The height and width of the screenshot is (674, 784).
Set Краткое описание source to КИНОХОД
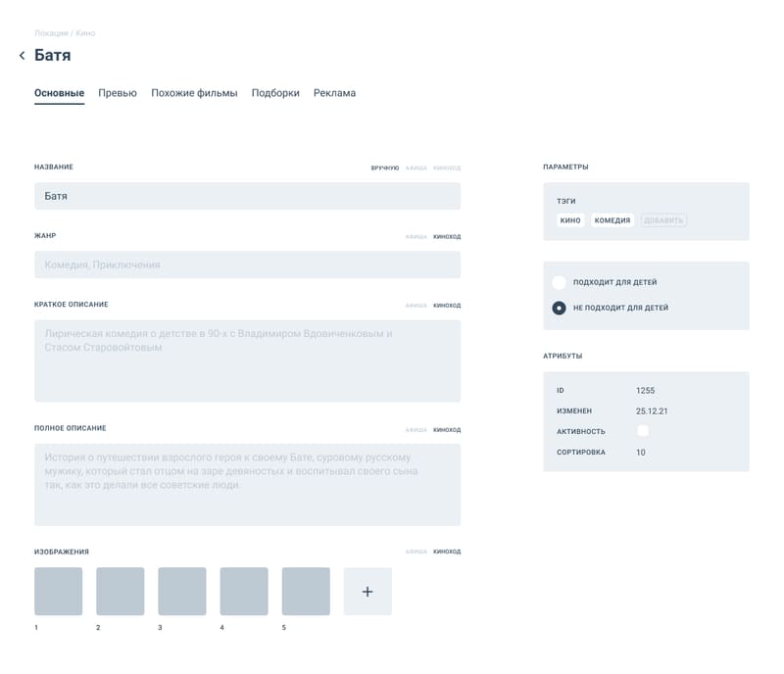[447, 305]
